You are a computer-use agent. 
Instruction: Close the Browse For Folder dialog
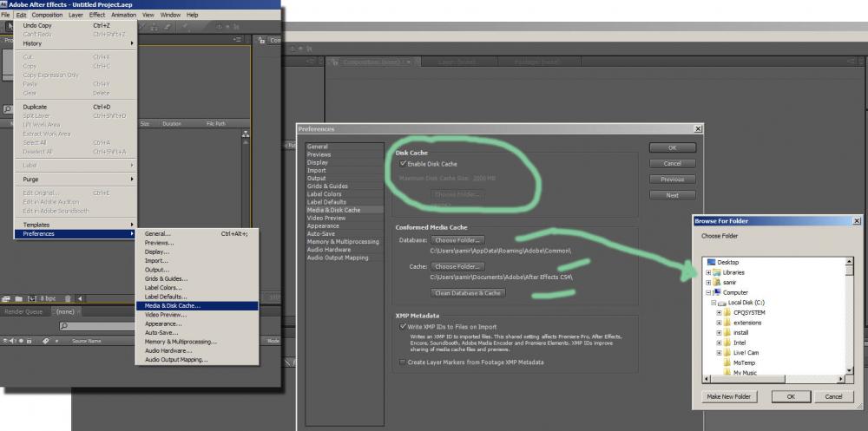point(857,221)
